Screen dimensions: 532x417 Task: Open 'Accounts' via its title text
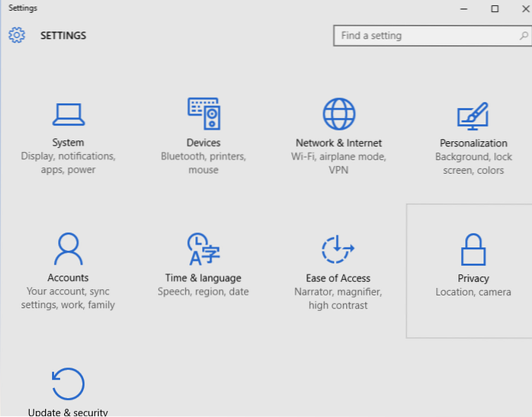[x=68, y=278]
